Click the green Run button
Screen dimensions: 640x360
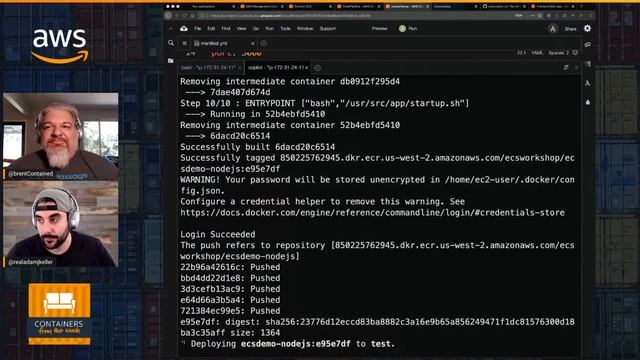(408, 29)
